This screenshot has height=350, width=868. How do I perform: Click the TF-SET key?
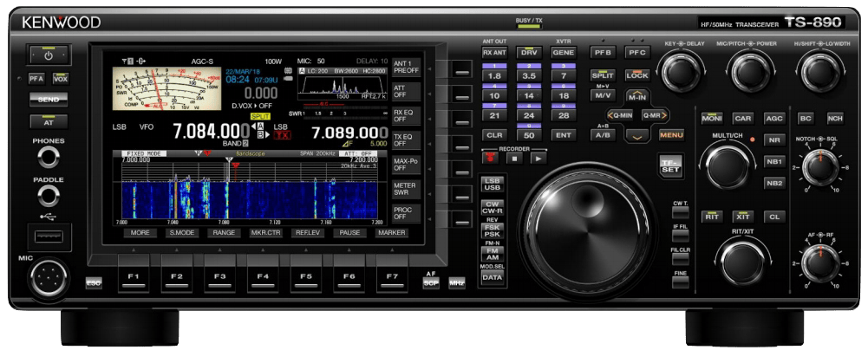[670, 165]
